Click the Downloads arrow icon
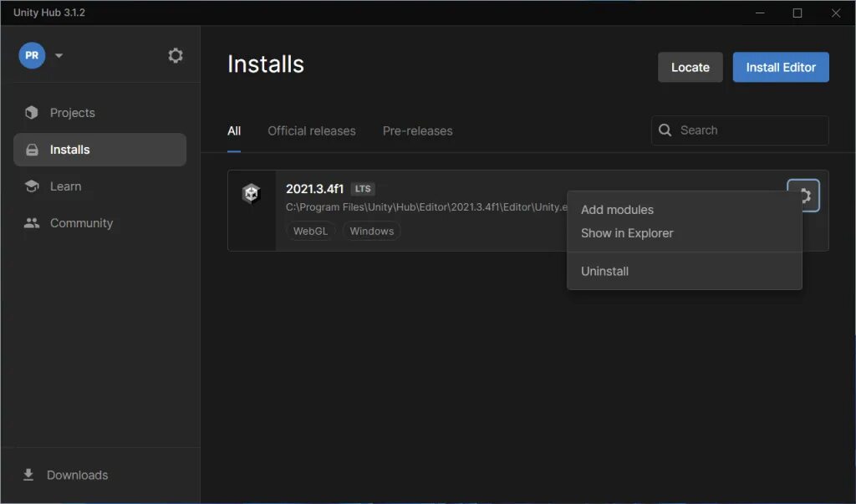 (x=28, y=475)
